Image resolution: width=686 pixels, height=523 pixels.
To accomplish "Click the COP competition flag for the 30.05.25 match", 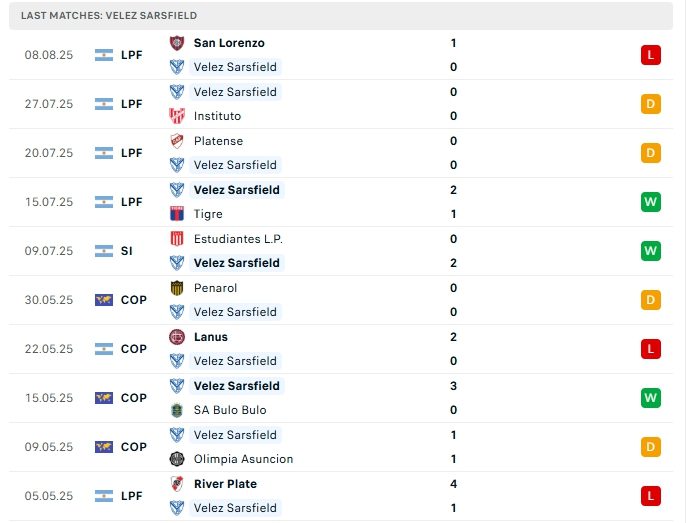I will [104, 300].
